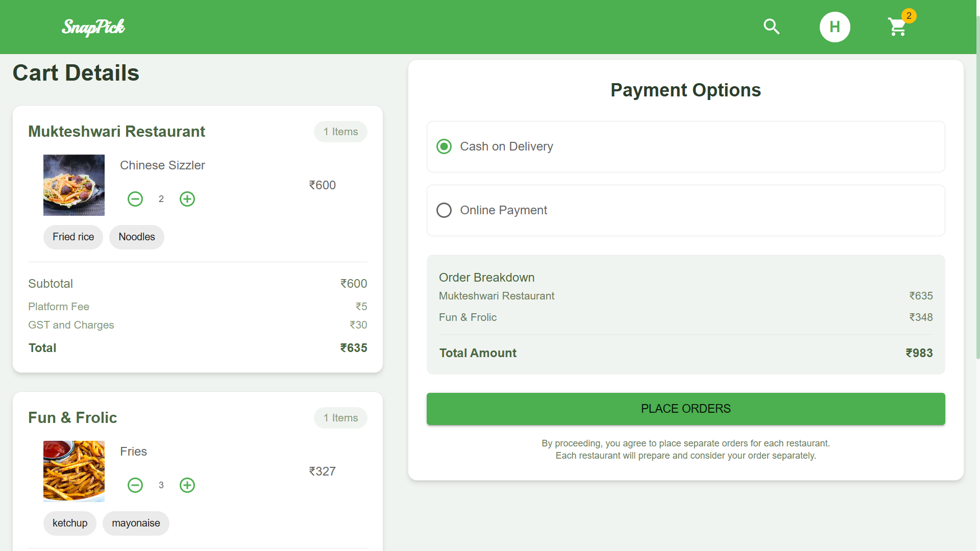Decrease Fries quantity with minus icon
Image resolution: width=980 pixels, height=551 pixels.
135,485
